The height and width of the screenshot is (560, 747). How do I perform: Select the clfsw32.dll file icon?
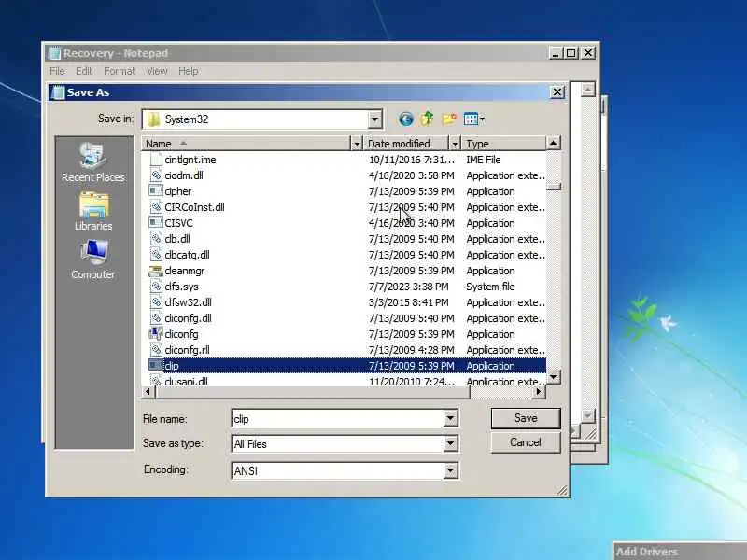click(x=156, y=302)
